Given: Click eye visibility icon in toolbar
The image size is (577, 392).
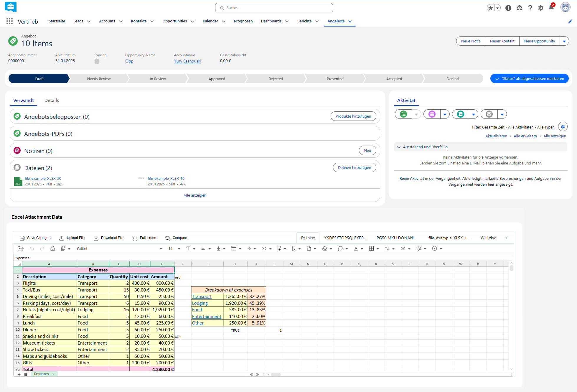Looking at the screenshot, I should pyautogui.click(x=264, y=248).
